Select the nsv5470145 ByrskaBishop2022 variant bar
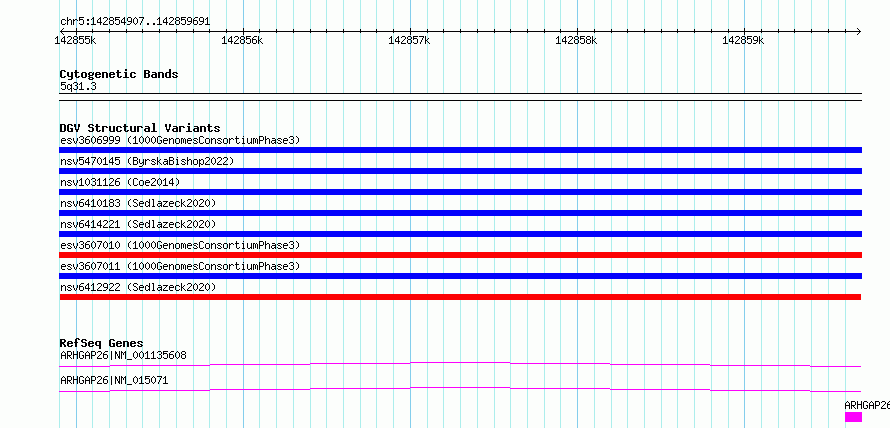Viewport: 890px width, 428px height. (460, 171)
